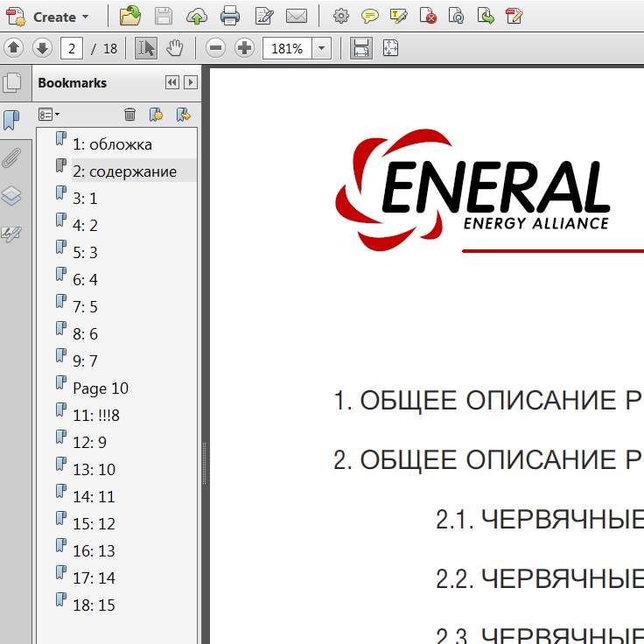Zoom out with the minus button
Screen dimensions: 644x644
click(x=215, y=48)
